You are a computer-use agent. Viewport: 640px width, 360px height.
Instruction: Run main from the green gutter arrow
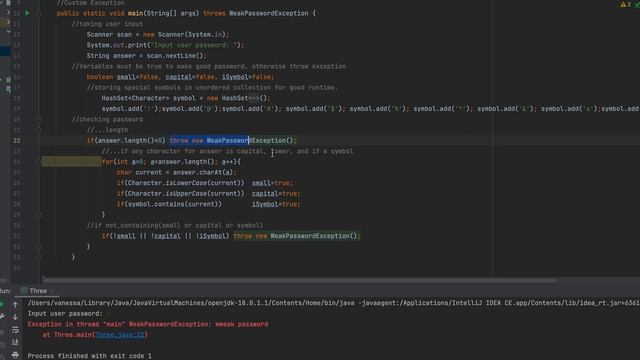[x=27, y=13]
